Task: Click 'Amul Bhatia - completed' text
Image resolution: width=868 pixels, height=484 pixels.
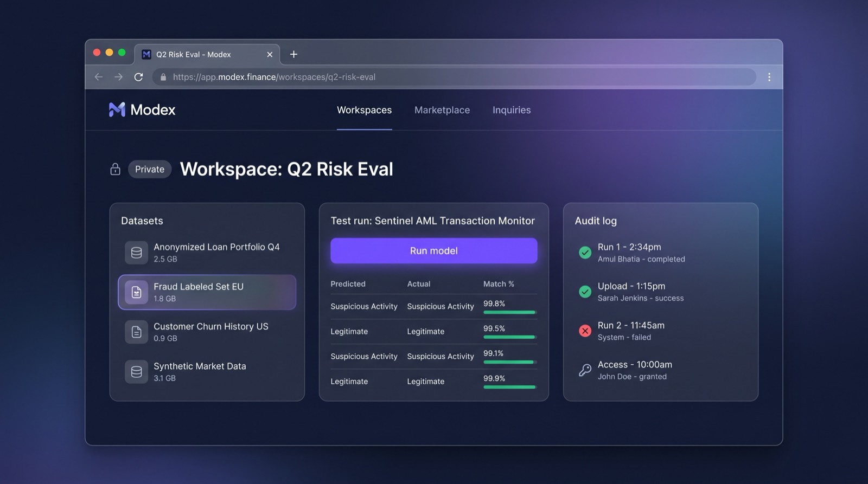Action: tap(641, 259)
